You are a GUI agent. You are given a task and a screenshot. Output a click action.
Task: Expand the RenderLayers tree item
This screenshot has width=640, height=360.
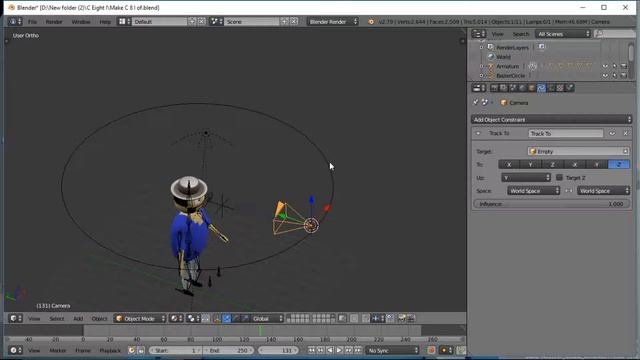pyautogui.click(x=482, y=47)
